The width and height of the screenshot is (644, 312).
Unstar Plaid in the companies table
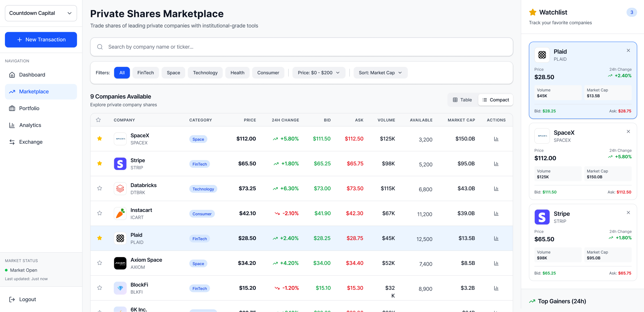click(x=100, y=238)
